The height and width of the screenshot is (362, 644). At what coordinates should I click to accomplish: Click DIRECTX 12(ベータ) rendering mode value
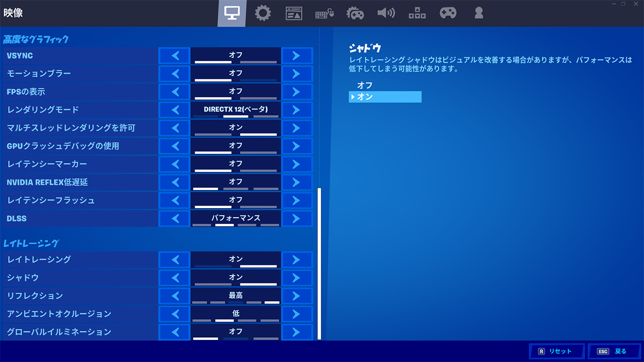tap(235, 110)
